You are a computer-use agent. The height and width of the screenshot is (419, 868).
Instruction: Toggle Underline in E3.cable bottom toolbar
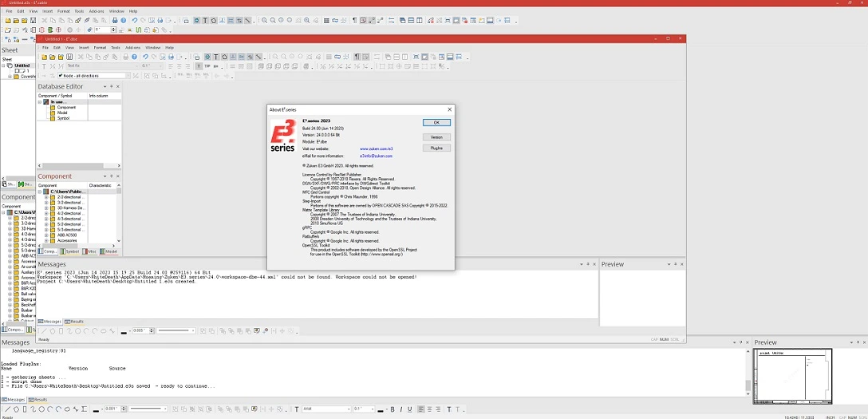click(409, 409)
